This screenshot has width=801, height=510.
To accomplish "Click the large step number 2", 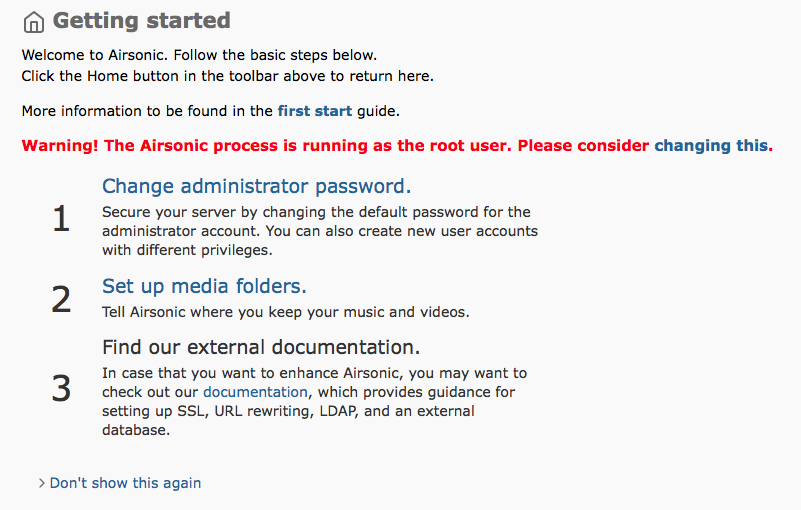I will point(61,299).
